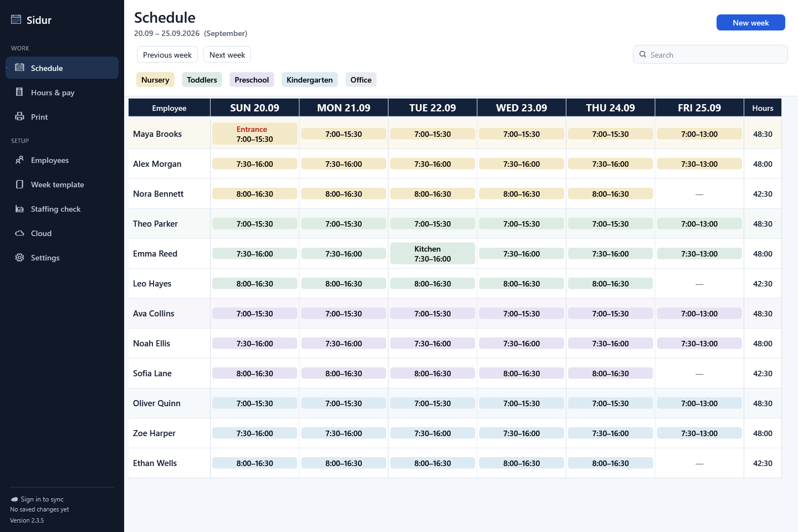Toggle the Preschool group filter chip
The height and width of the screenshot is (532, 798).
coord(252,80)
